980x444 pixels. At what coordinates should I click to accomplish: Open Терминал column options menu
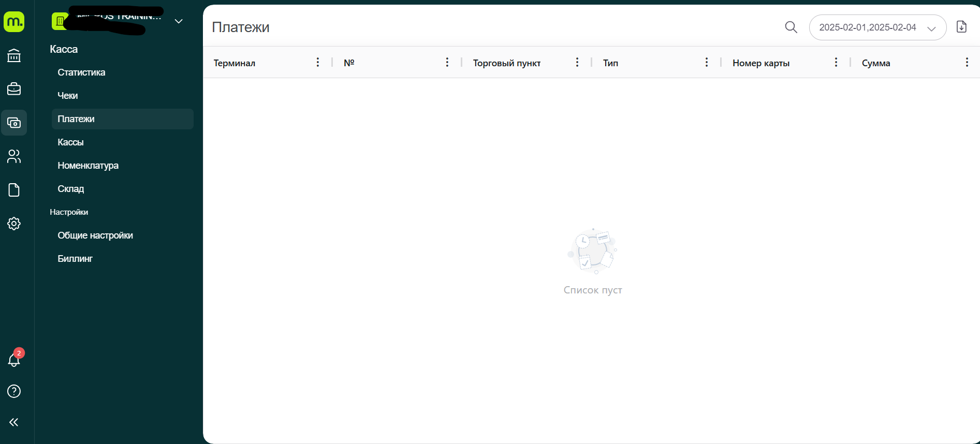coord(318,63)
